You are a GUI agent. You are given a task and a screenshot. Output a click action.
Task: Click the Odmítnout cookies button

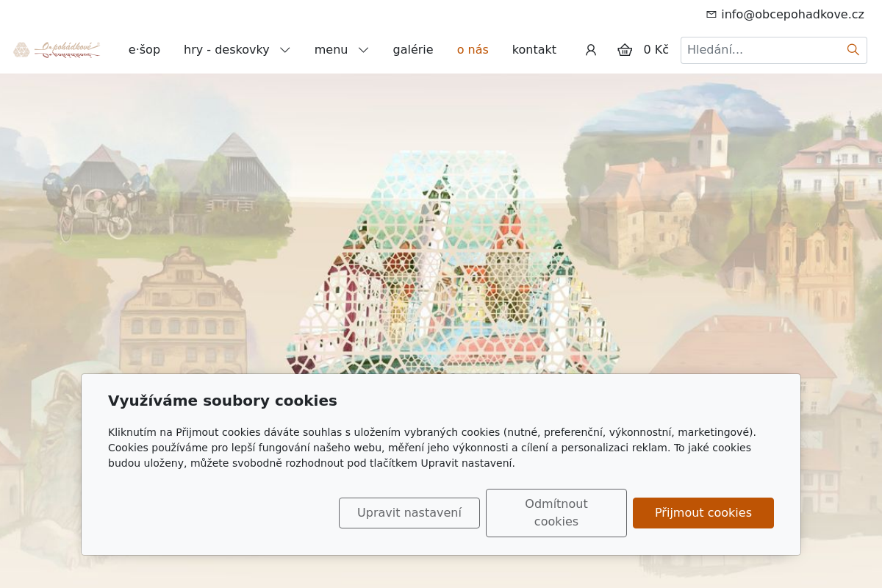click(556, 513)
